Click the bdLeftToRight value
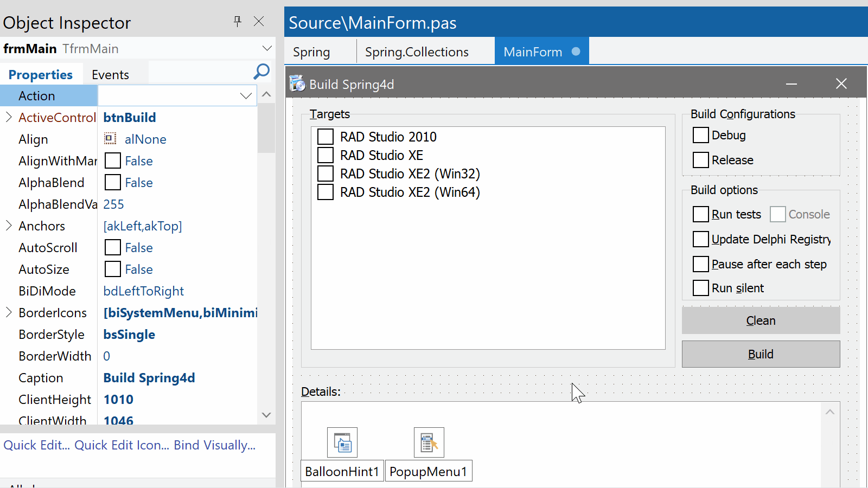The width and height of the screenshot is (868, 488). [x=144, y=291]
